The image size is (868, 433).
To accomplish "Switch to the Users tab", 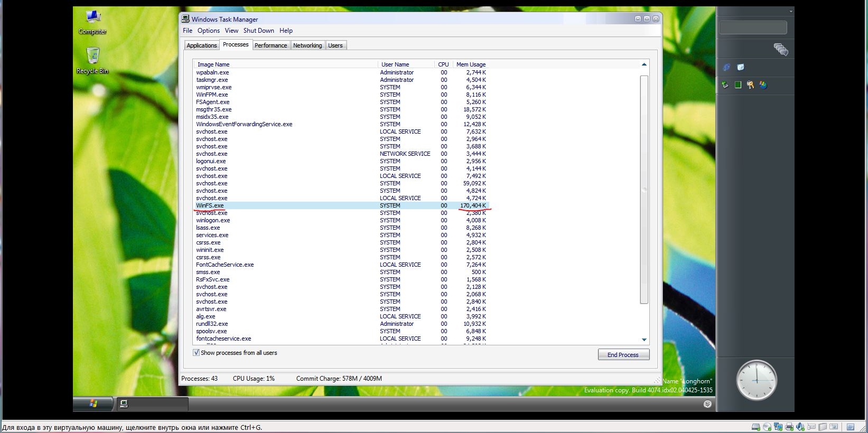I will [335, 45].
